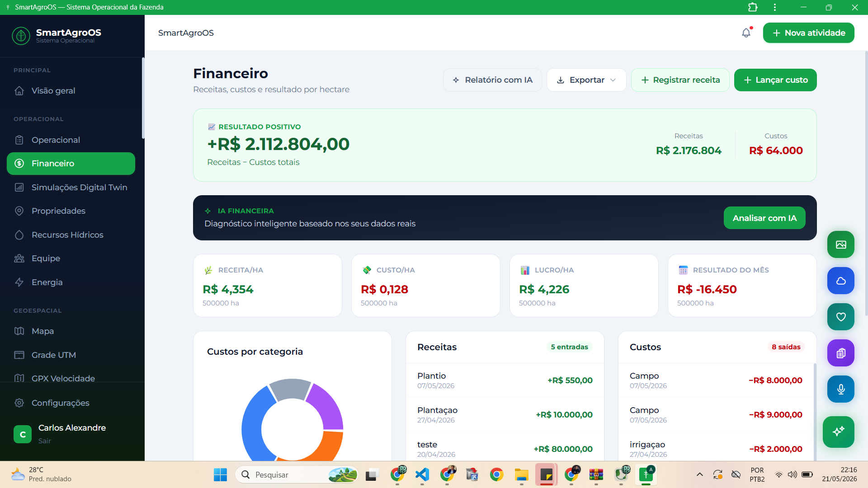This screenshot has width=868, height=488.
Task: Click Registrar receita
Action: tap(680, 80)
